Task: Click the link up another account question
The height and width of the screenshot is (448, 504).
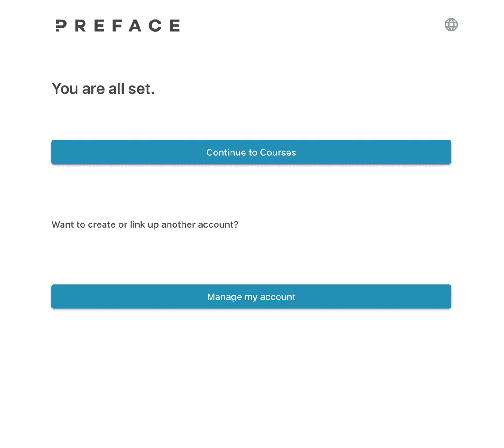Action: click(x=145, y=224)
